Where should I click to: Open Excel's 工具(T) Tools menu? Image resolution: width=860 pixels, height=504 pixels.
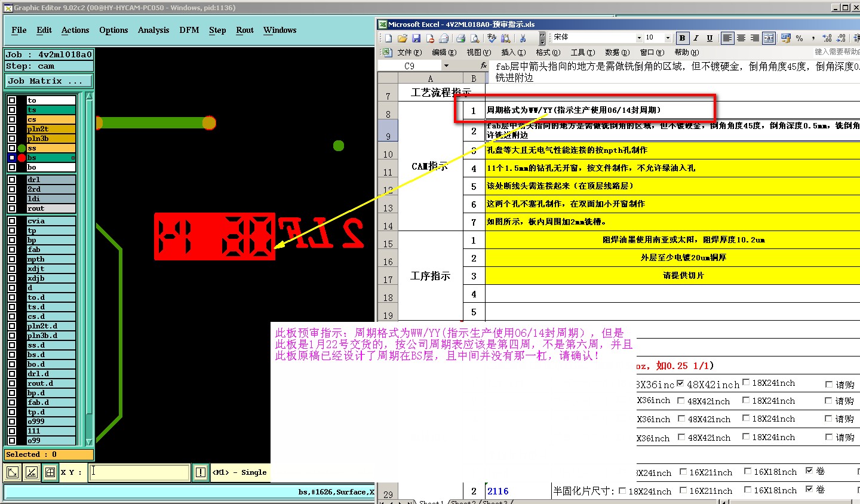tap(582, 53)
